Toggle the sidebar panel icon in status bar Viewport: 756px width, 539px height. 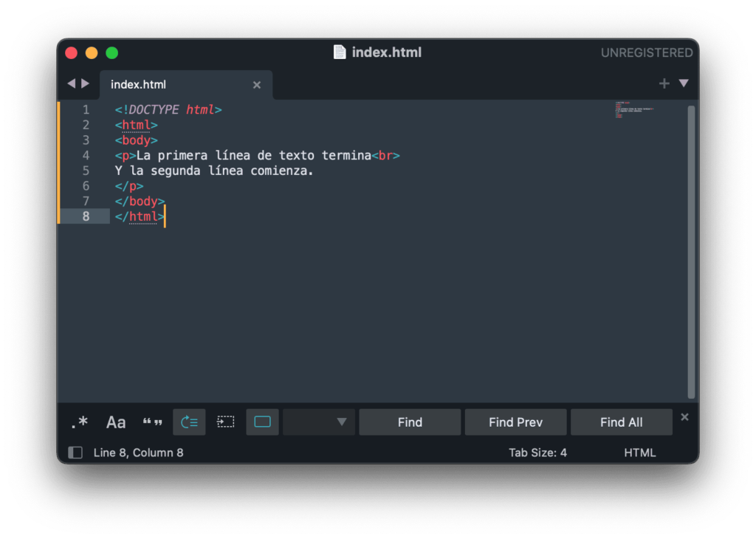75,452
